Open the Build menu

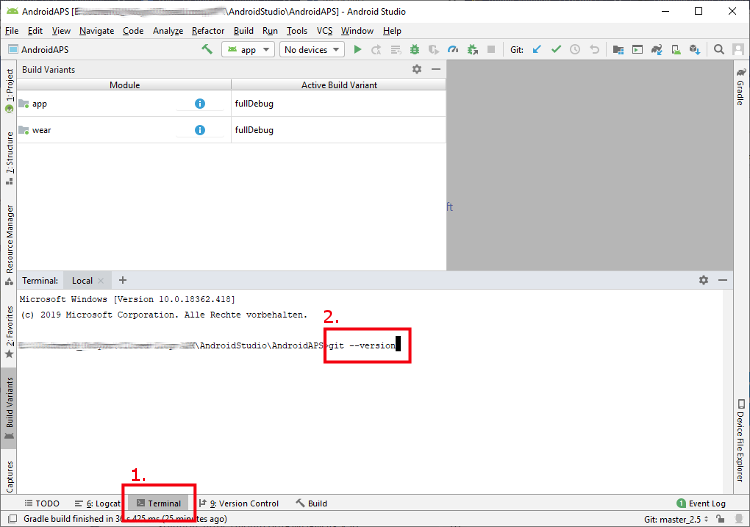(243, 31)
